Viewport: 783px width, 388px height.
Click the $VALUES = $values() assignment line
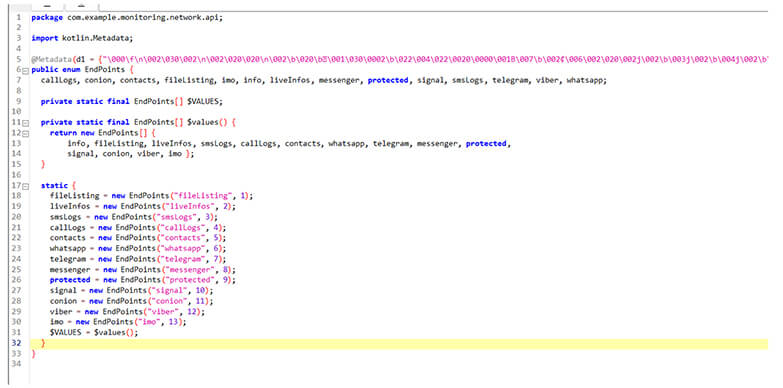point(93,333)
